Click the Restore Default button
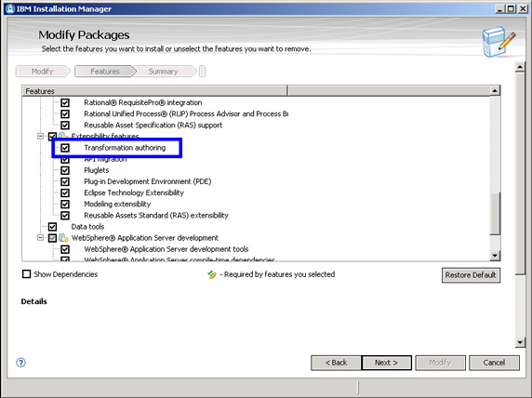Screen dimensions: 532x398 (471, 275)
